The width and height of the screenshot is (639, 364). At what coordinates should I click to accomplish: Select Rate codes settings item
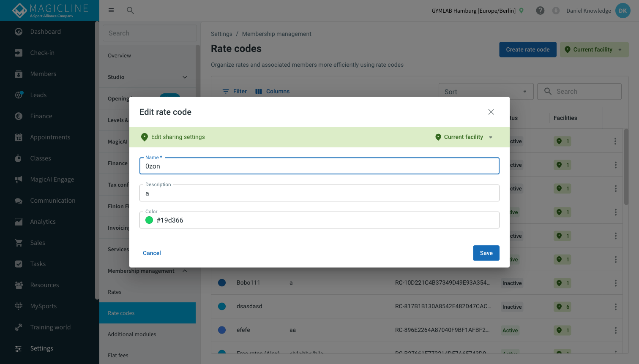click(147, 313)
